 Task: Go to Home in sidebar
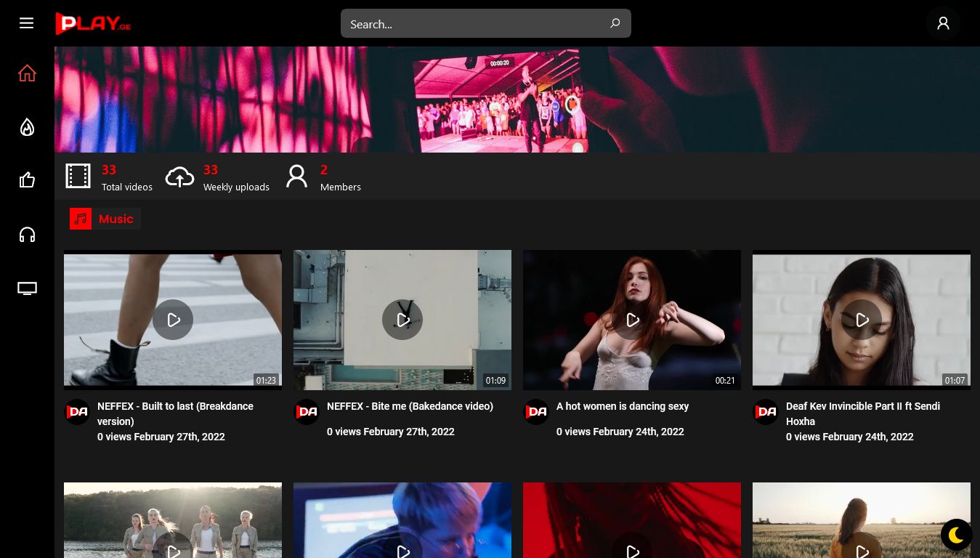(x=27, y=73)
